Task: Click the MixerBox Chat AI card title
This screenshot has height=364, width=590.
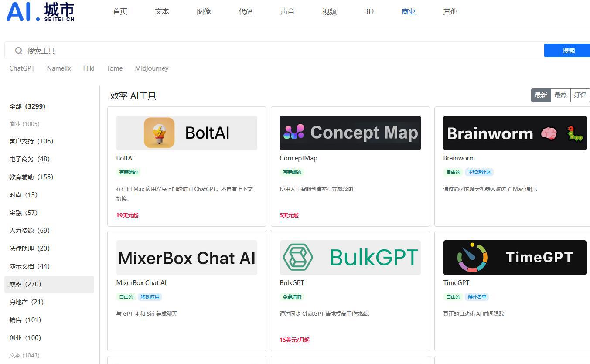Action: tap(141, 283)
